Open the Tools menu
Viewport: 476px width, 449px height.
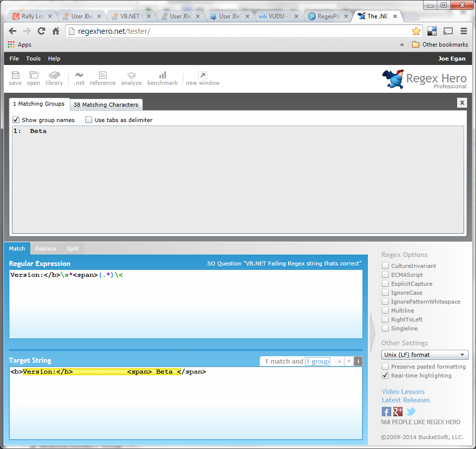tap(33, 59)
